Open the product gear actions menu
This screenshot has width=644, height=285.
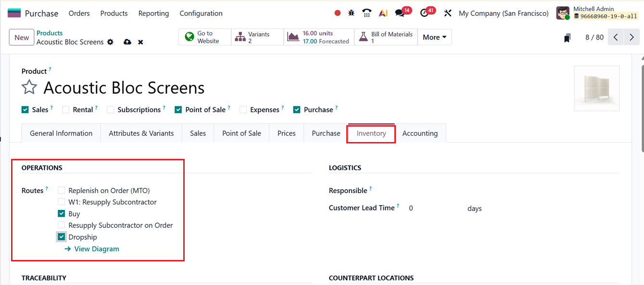(110, 42)
